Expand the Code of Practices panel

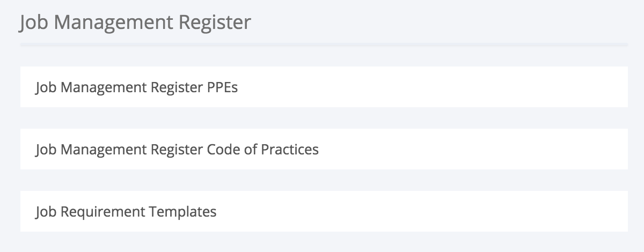[x=177, y=150]
